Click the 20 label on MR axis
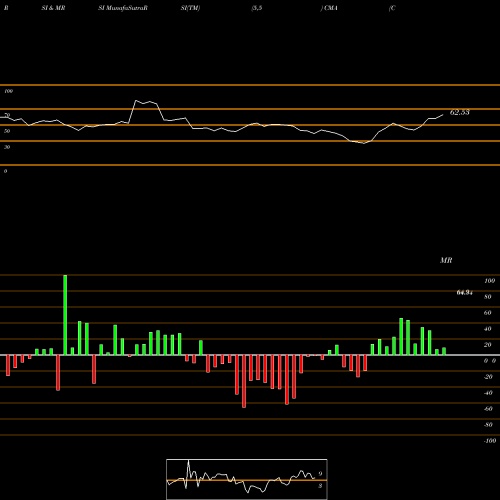This screenshot has height=500, width=500. (x=488, y=345)
